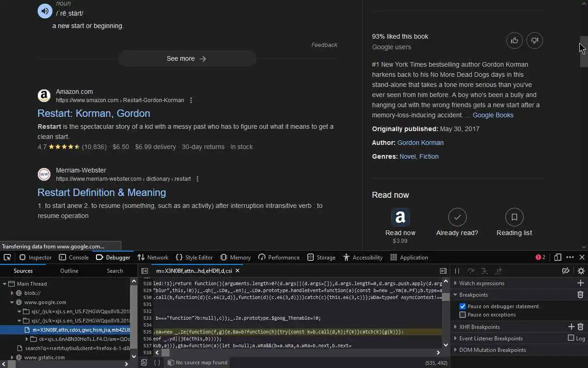
Task: Open more options for Merriam-Webster result
Action: 198,179
